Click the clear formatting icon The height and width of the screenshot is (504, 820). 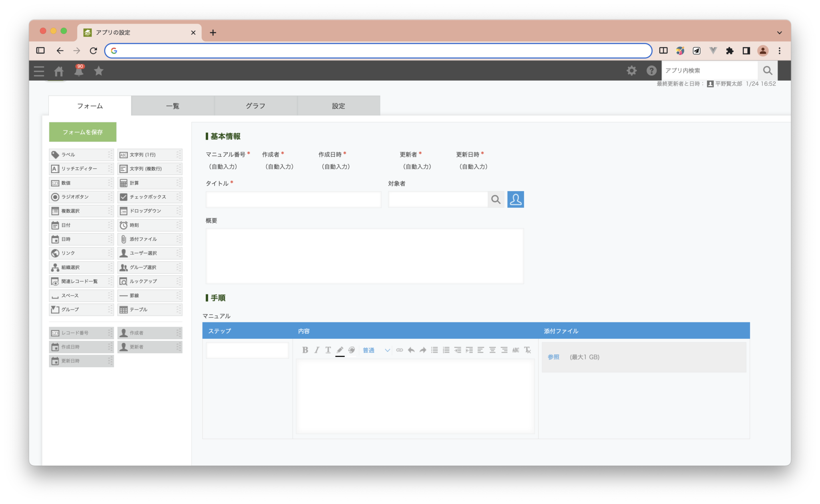(527, 350)
